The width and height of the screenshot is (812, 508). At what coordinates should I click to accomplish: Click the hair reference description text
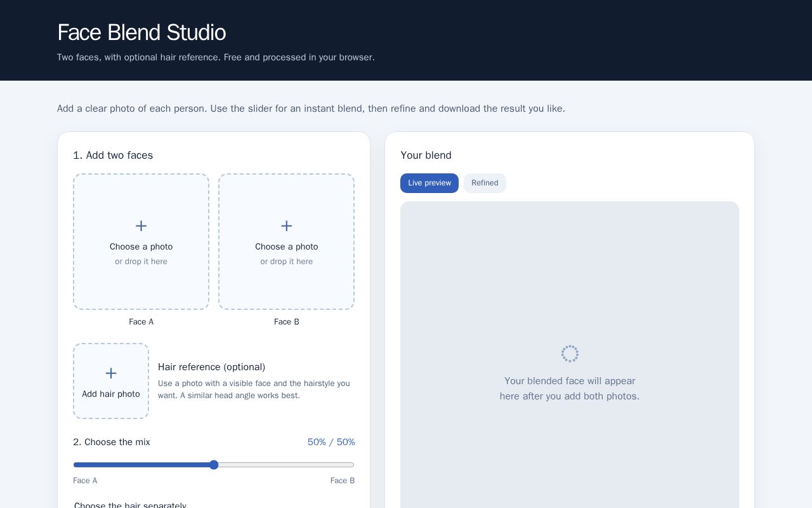(x=254, y=389)
